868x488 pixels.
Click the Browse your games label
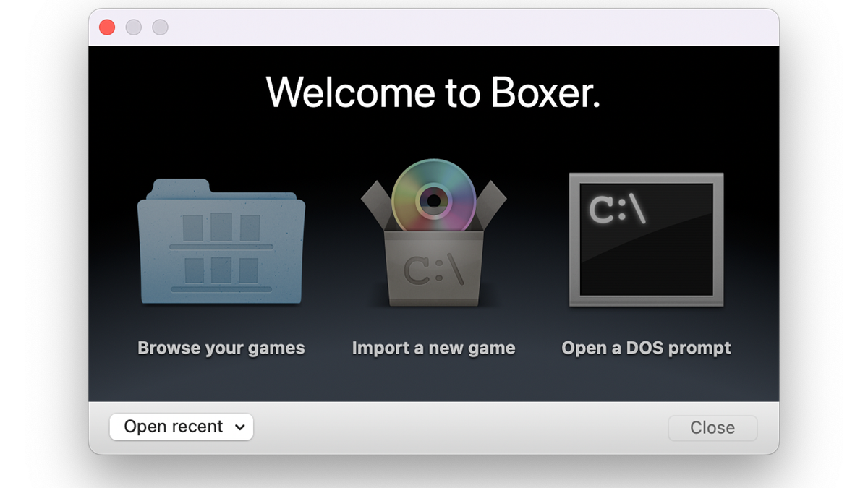(x=221, y=348)
